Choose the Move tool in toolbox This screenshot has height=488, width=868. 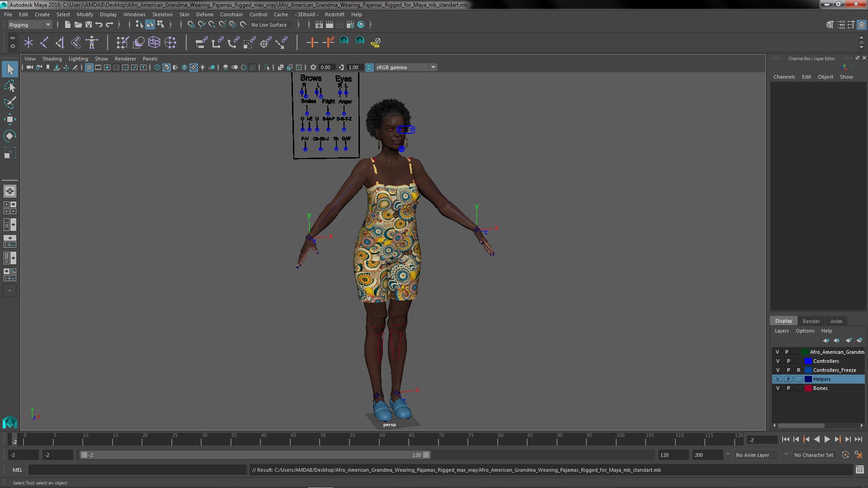tap(10, 119)
